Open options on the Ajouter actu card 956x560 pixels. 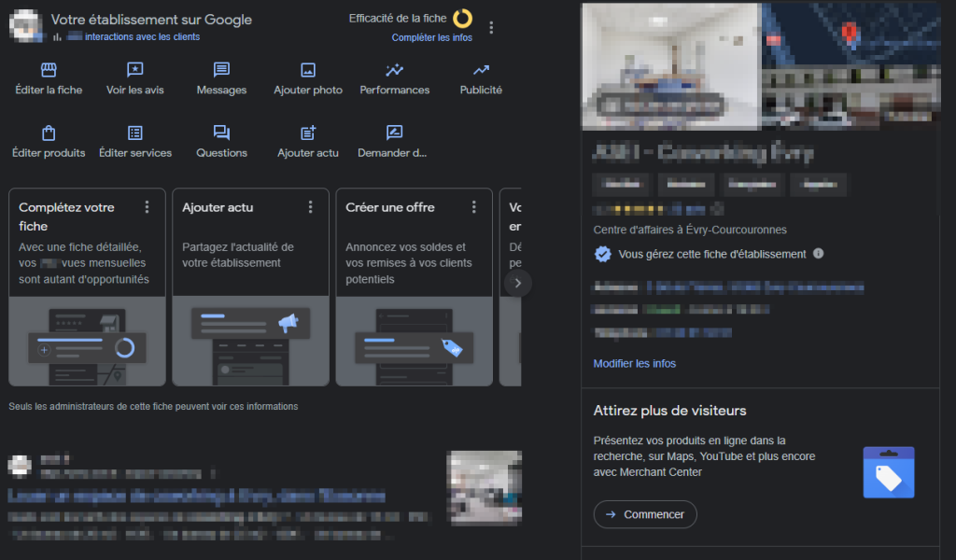click(310, 206)
